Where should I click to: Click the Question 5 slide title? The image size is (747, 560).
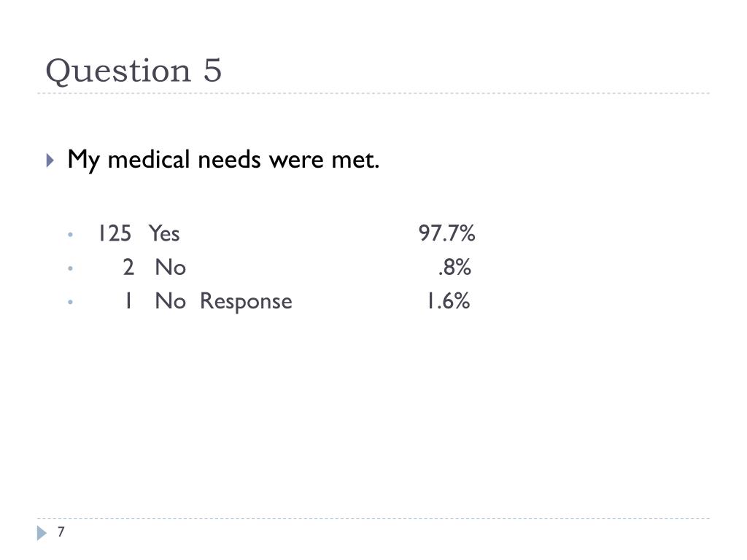click(133, 71)
